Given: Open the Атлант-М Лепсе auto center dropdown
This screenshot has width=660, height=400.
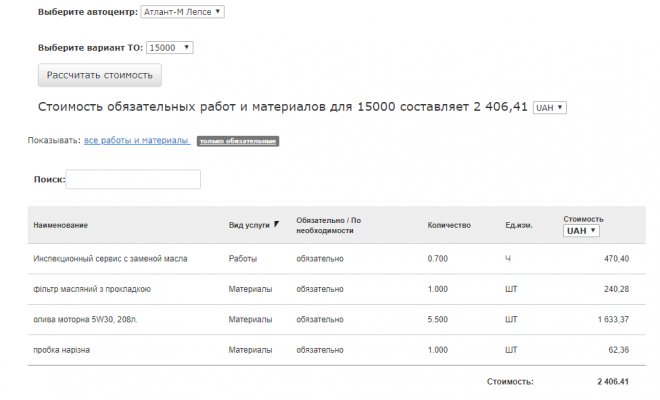Looking at the screenshot, I should (182, 12).
